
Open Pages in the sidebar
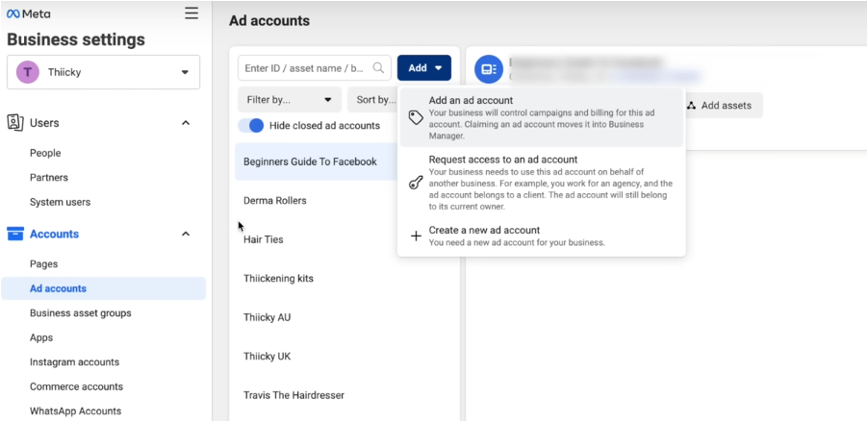pos(43,264)
